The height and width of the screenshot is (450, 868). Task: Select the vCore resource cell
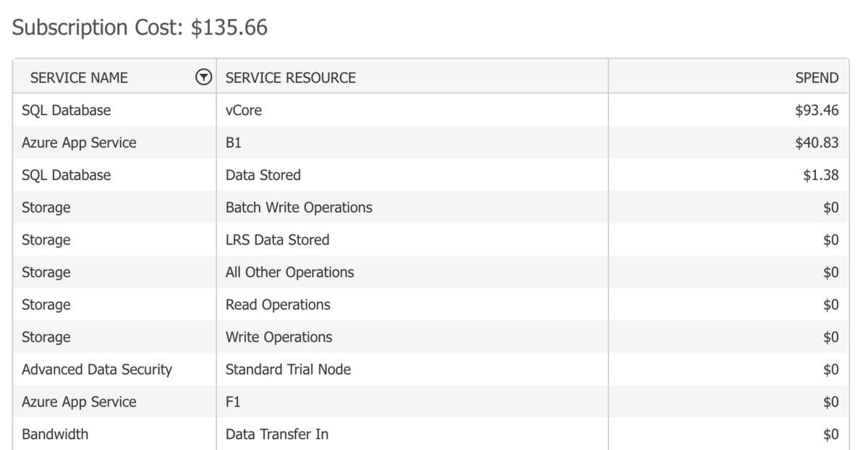243,111
